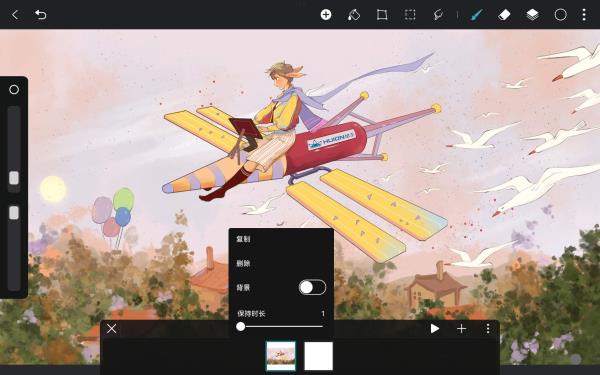This screenshot has height=375, width=600.
Task: Open the color circle picker
Action: coord(560,15)
